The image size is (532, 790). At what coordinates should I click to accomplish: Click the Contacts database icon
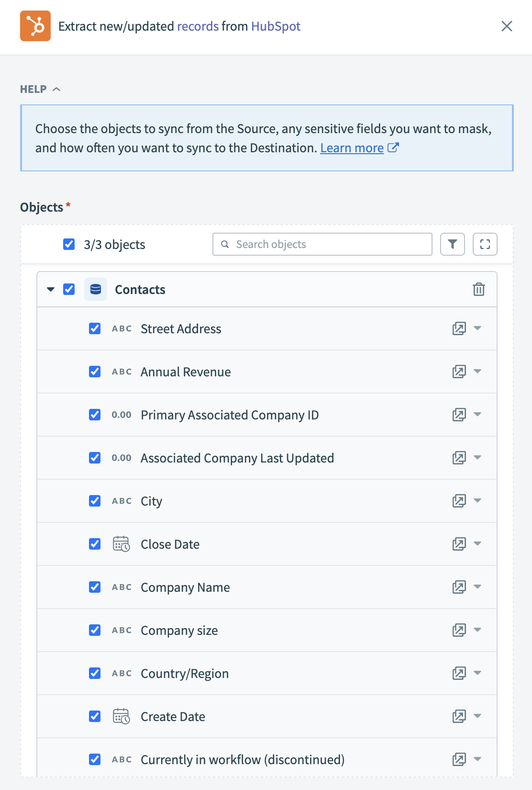pos(96,289)
